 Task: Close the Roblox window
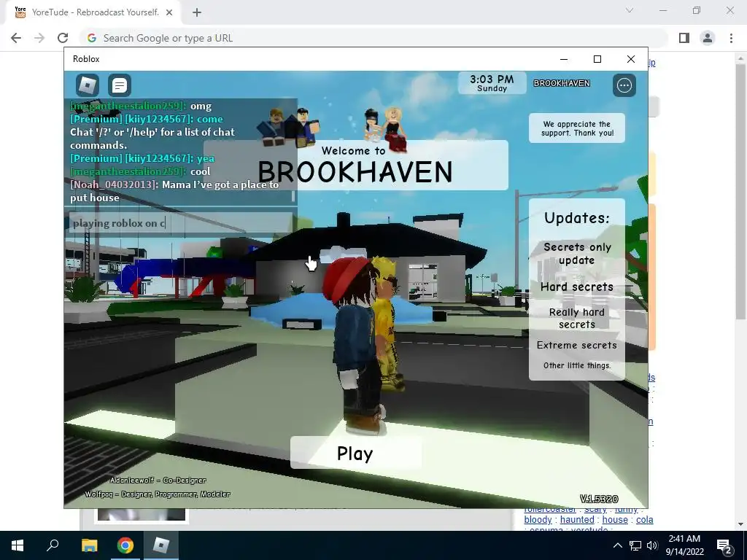[631, 59]
